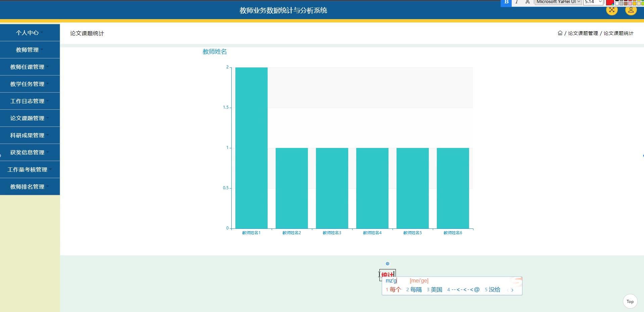
Task: Click the 教师姓名1 bar in chart
Action: 251,148
